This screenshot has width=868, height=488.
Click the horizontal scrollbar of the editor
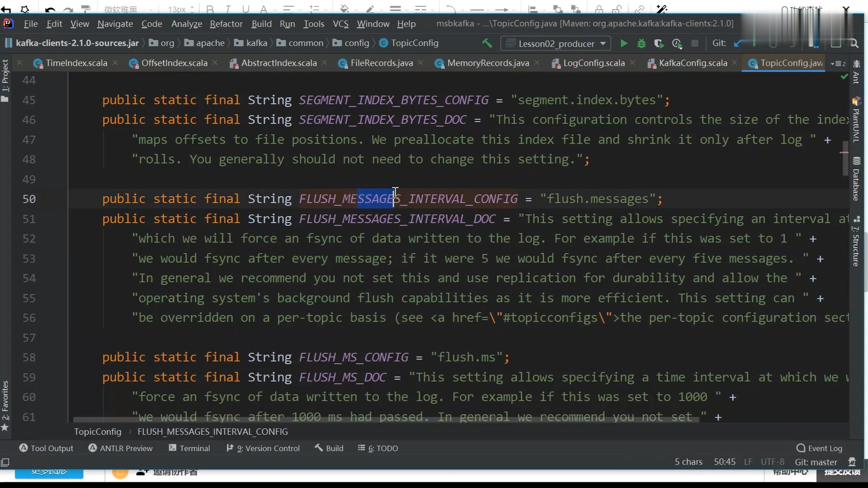point(385,420)
